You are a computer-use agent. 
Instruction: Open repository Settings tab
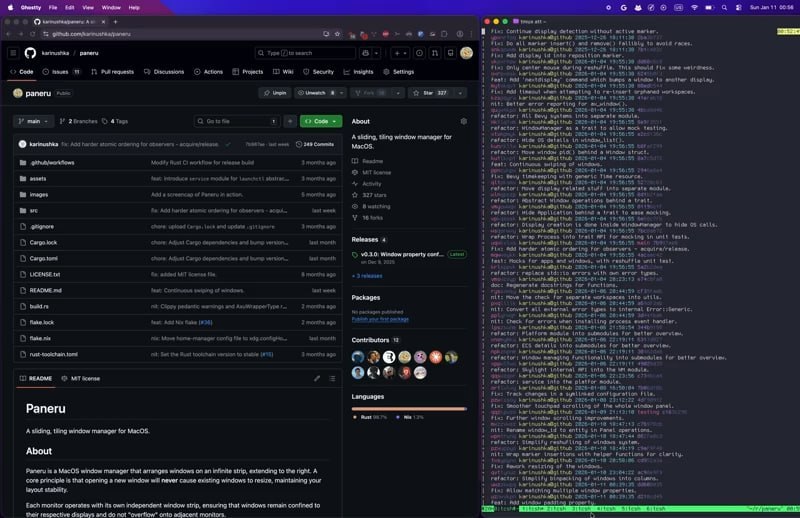click(398, 72)
